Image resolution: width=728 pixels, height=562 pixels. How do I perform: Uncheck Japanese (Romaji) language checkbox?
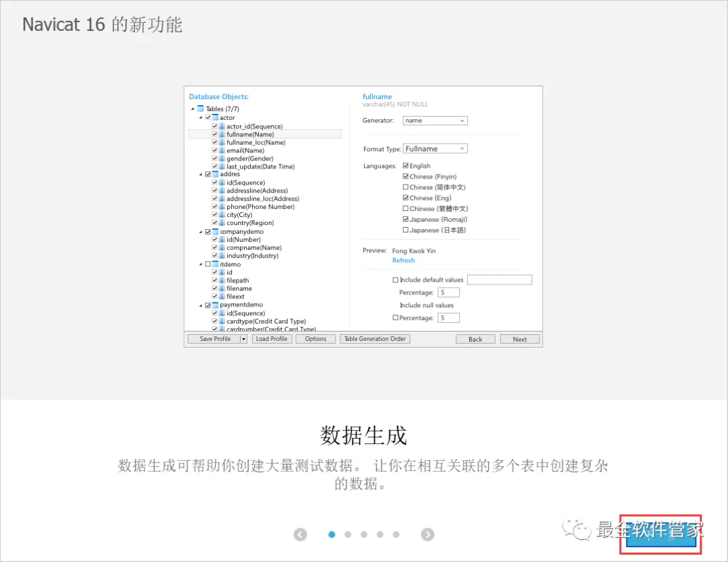tap(406, 219)
